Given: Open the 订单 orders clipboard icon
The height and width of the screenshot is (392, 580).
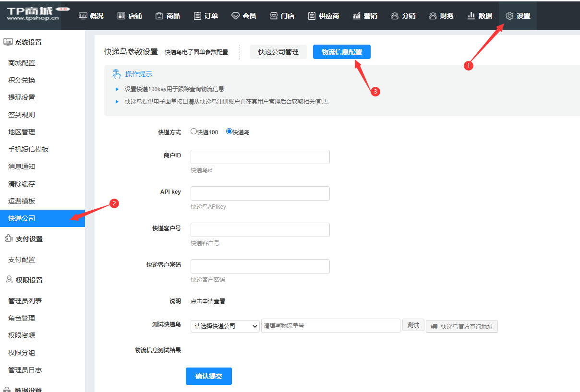Looking at the screenshot, I should pyautogui.click(x=197, y=16).
